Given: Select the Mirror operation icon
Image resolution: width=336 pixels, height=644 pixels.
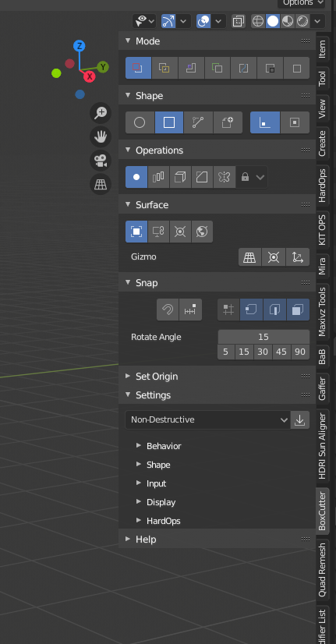Looking at the screenshot, I should [x=225, y=177].
